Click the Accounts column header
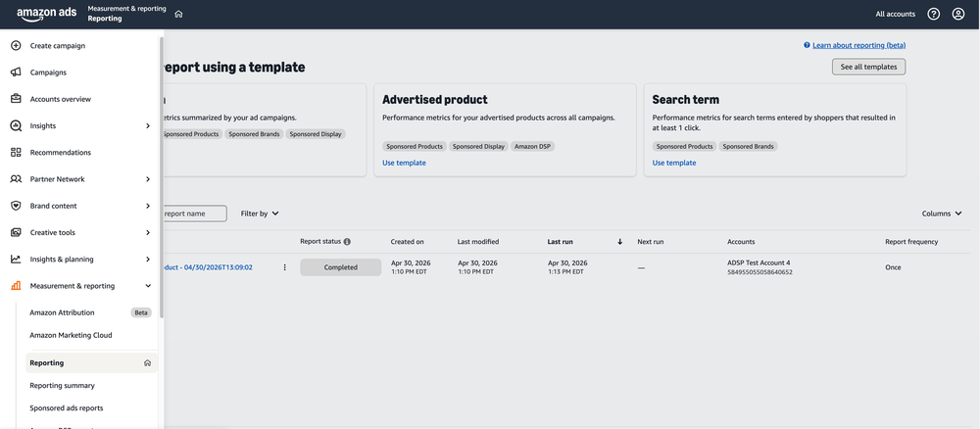Viewport: 980px width, 429px height. pos(741,242)
